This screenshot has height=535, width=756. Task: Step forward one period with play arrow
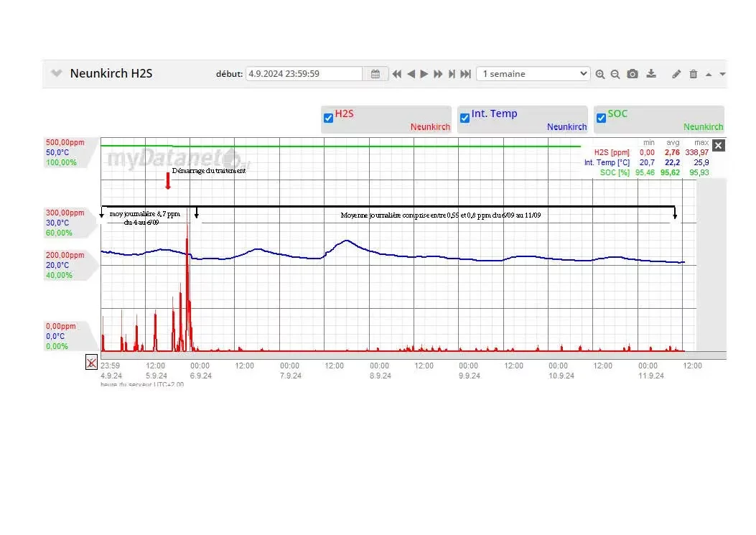coord(424,74)
